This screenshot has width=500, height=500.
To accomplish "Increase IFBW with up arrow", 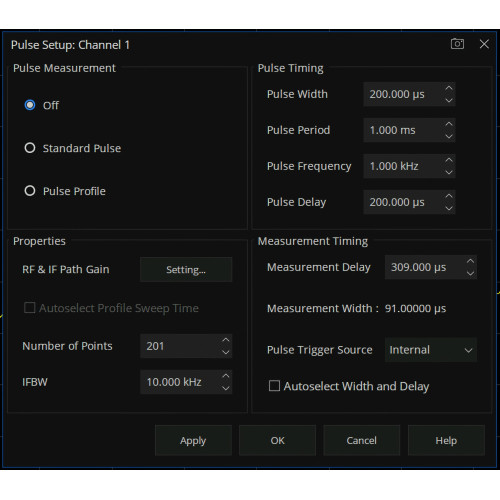I will pos(226,376).
